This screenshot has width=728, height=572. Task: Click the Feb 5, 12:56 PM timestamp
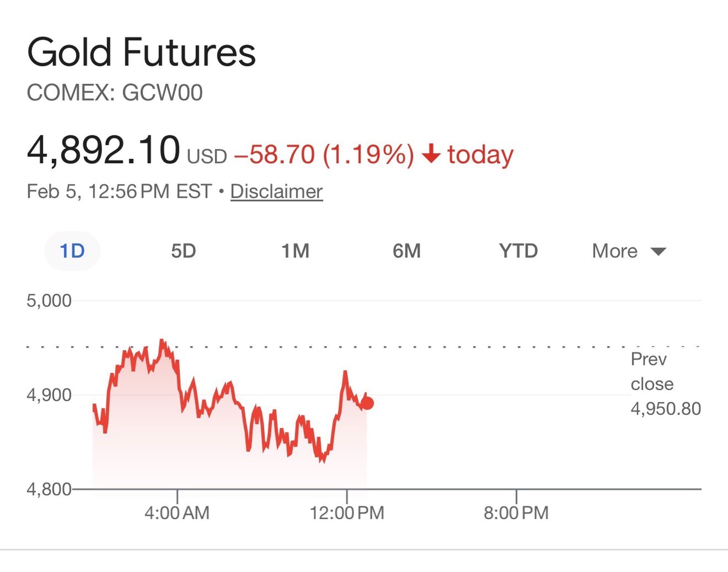(x=119, y=192)
